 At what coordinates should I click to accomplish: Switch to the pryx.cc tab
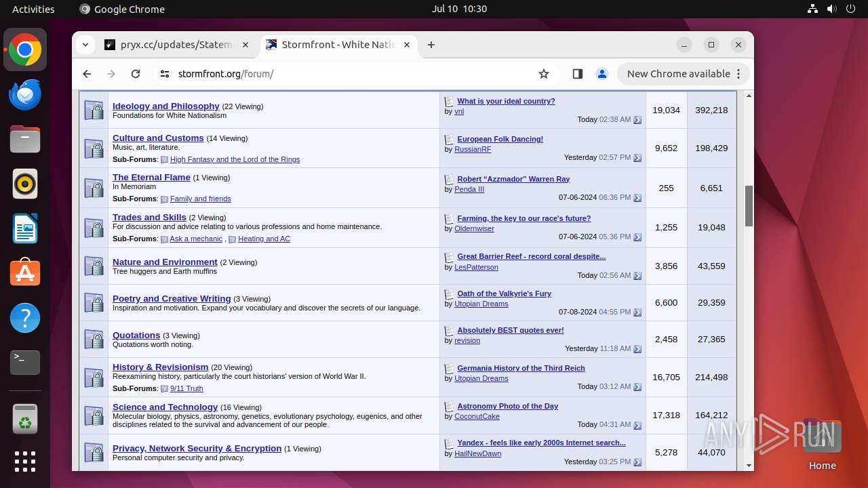point(176,45)
